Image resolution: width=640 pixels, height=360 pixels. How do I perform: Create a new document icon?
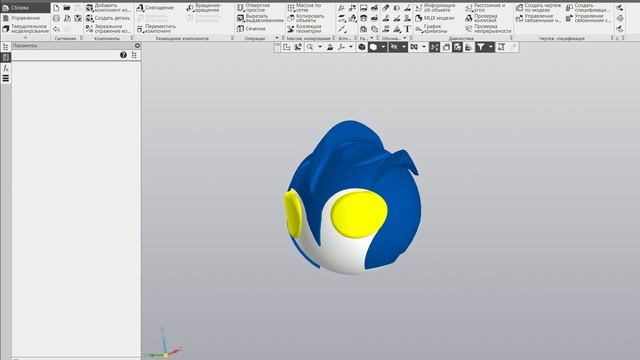pos(56,8)
